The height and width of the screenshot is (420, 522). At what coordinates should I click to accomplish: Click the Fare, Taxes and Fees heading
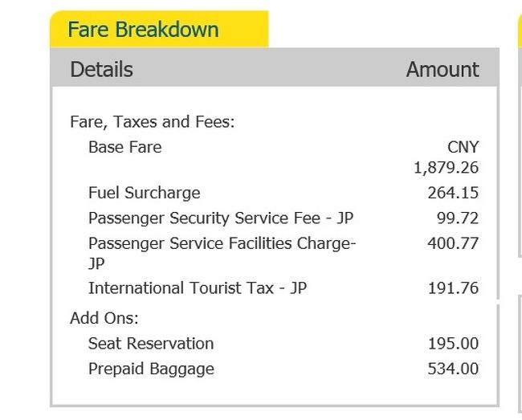pyautogui.click(x=152, y=121)
